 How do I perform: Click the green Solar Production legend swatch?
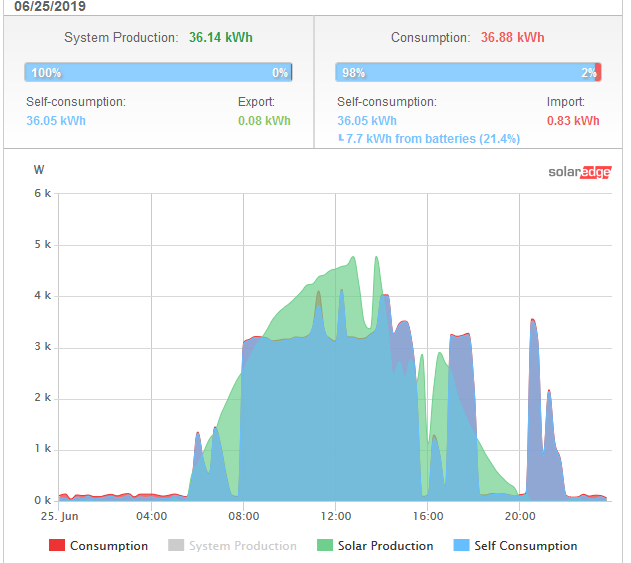coord(324,546)
